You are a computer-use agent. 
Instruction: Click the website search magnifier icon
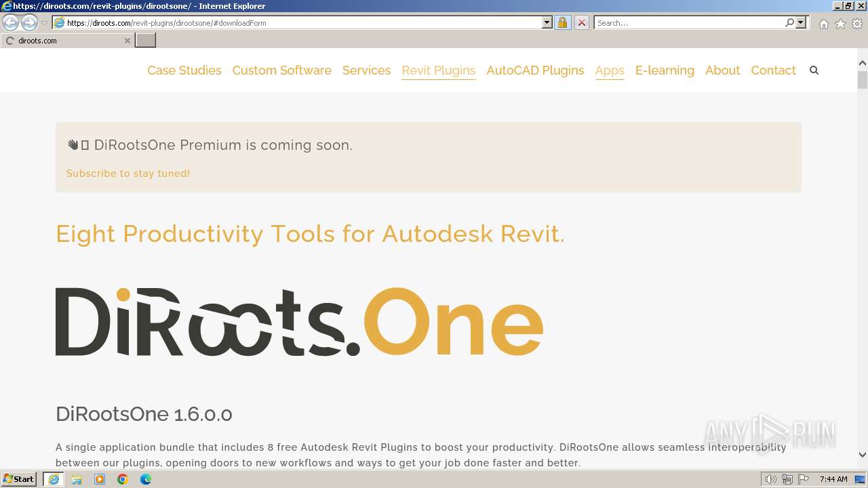click(814, 70)
